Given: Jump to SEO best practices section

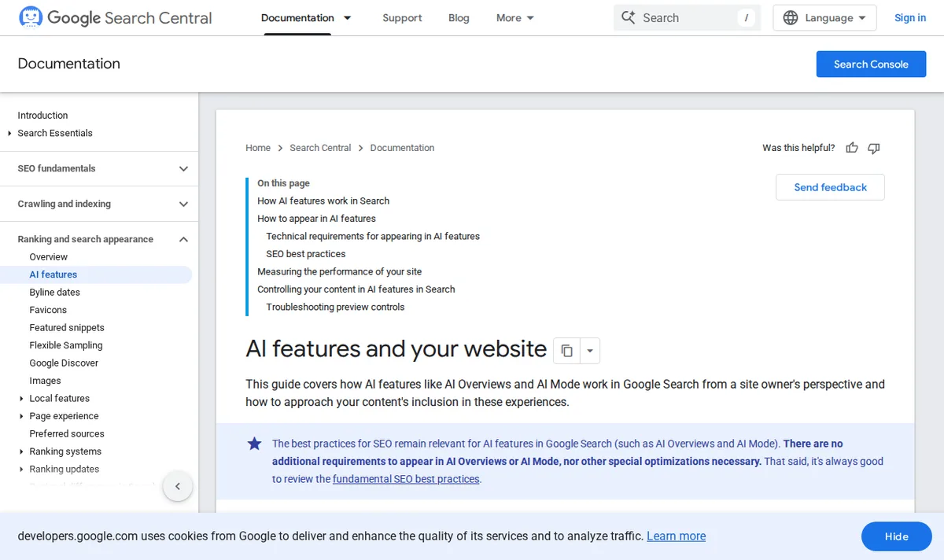Looking at the screenshot, I should click(306, 254).
